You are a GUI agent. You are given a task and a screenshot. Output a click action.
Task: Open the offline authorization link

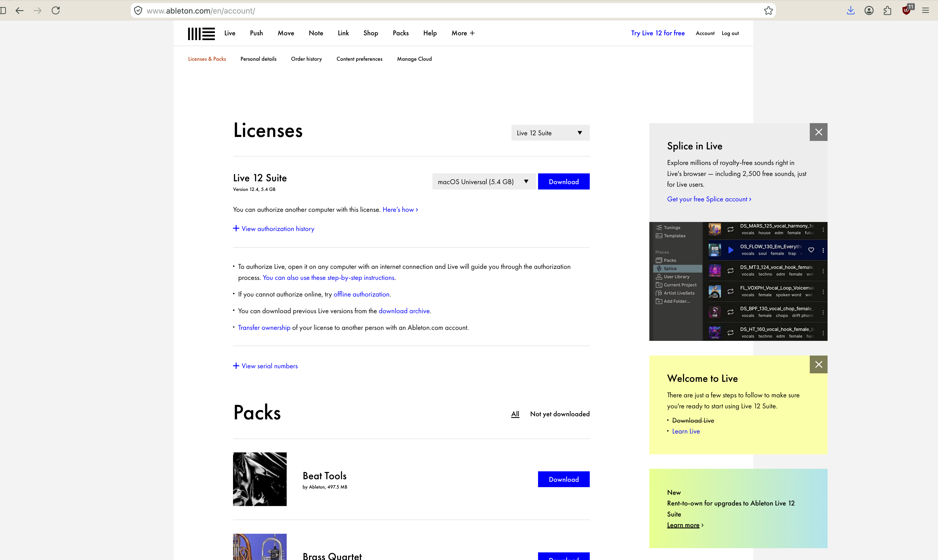(x=362, y=294)
